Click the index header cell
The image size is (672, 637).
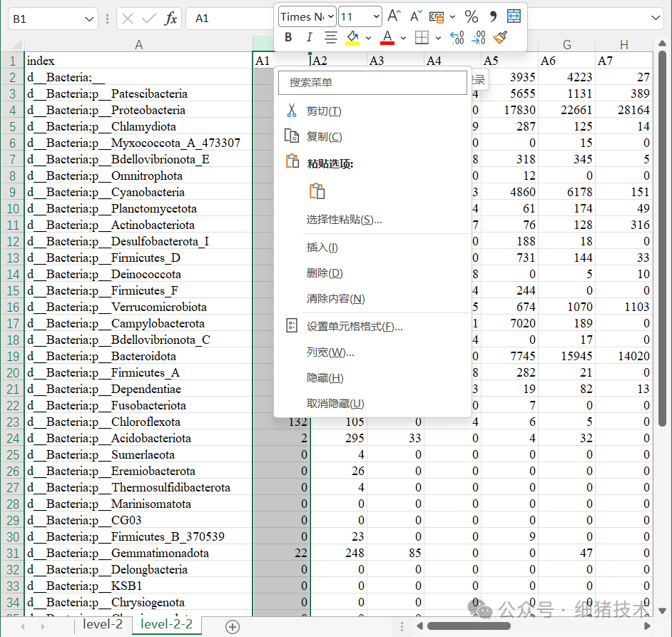138,61
